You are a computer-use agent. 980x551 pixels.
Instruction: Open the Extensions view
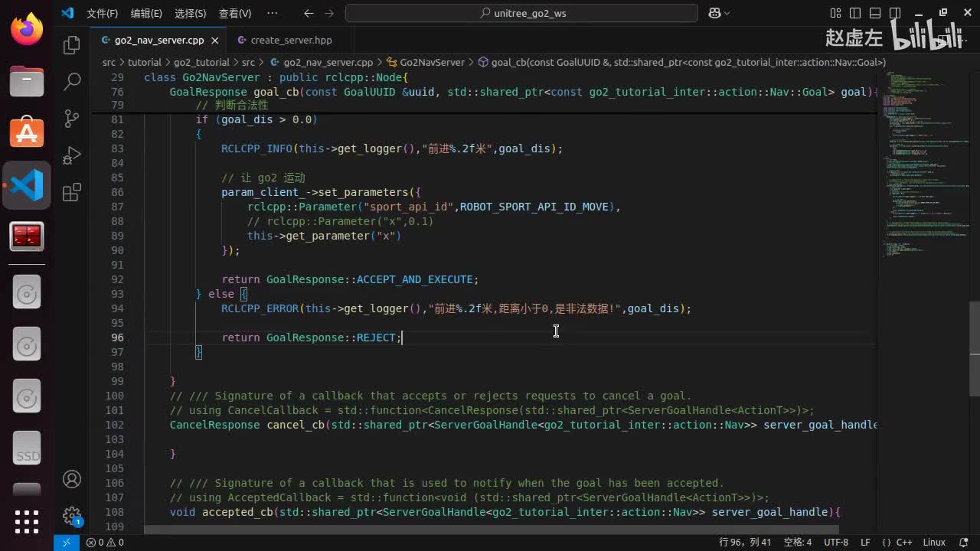72,192
